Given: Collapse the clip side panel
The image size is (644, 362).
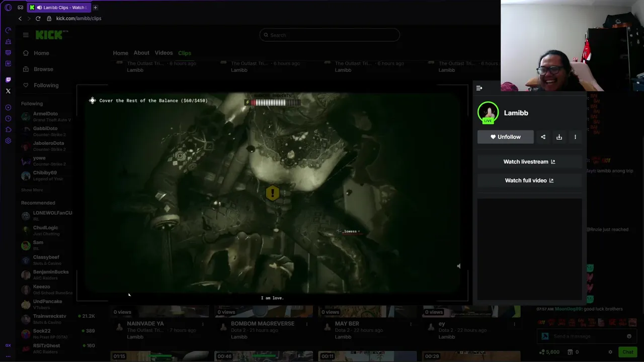Looking at the screenshot, I should coord(479,88).
